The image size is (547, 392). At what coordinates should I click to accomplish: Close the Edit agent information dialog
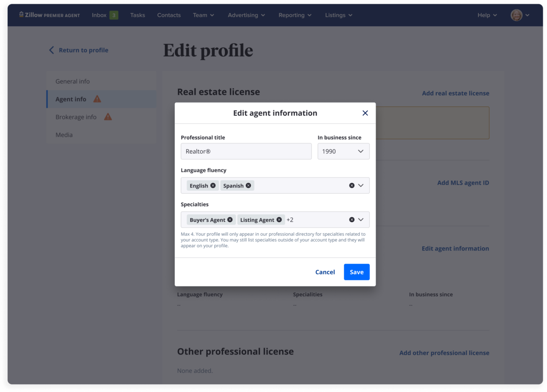click(365, 113)
